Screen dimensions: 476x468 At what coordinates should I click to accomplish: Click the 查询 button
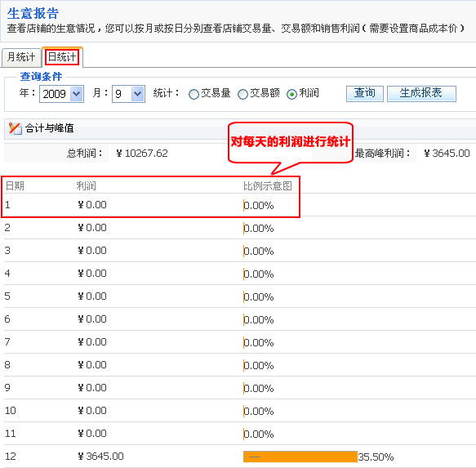[x=365, y=94]
